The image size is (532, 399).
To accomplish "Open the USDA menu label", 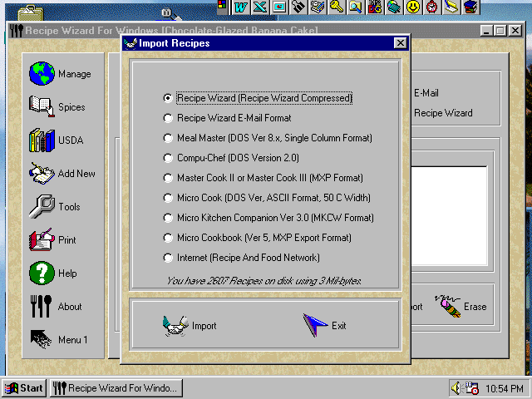I will (x=71, y=140).
